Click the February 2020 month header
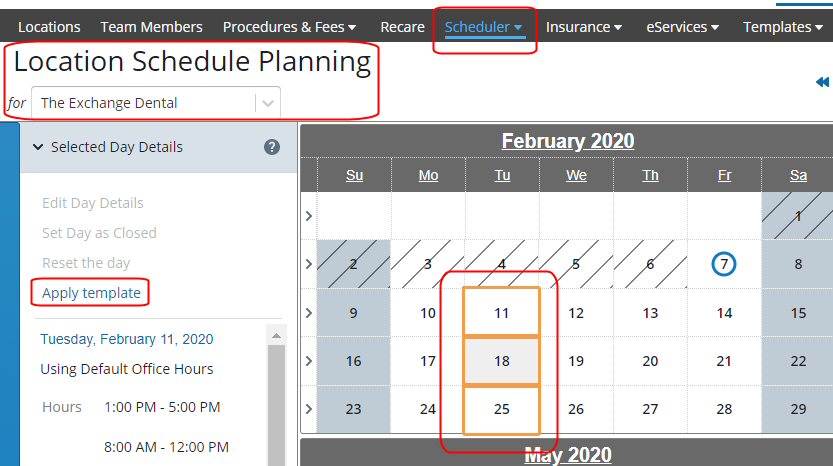 pyautogui.click(x=567, y=141)
